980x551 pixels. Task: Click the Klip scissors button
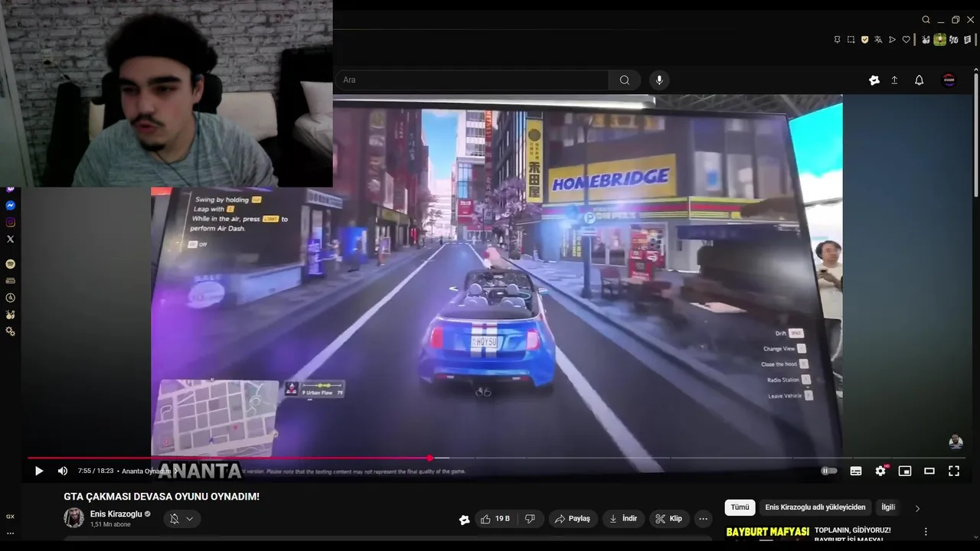(669, 519)
